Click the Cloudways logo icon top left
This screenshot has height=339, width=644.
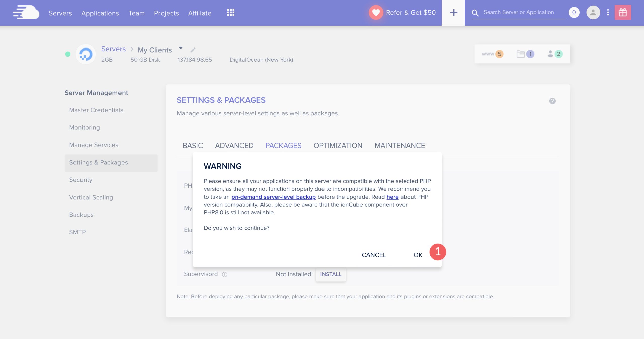(26, 12)
